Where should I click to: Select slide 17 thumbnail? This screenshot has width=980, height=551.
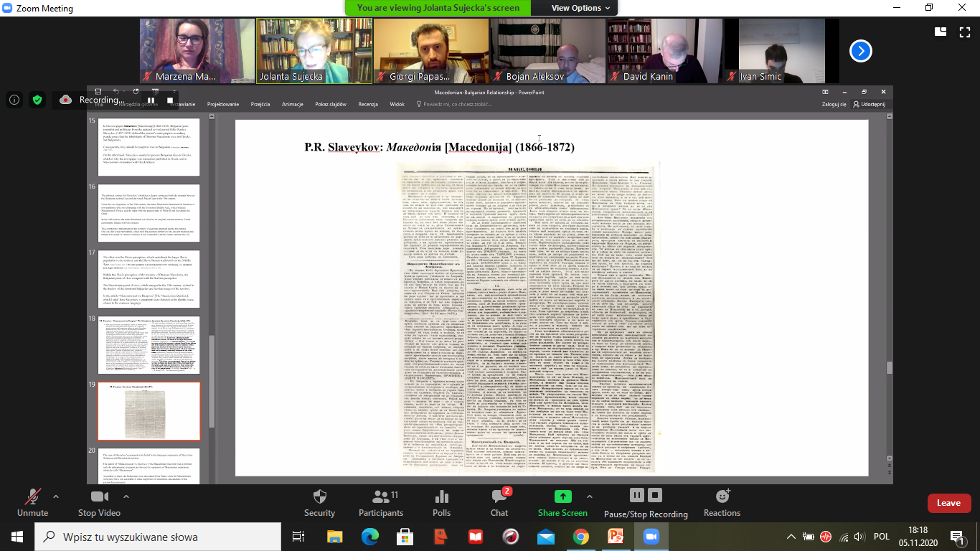coord(149,279)
